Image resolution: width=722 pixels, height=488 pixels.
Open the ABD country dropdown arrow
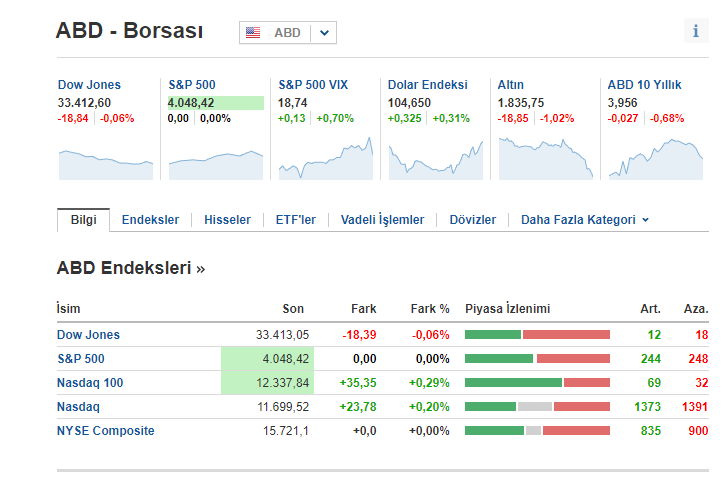click(323, 33)
